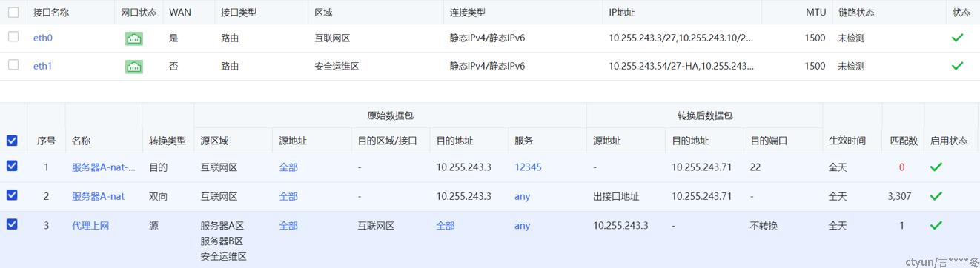980x268 pixels.
Task: Toggle enabled checkmark for NAT rule 1
Action: point(936,167)
